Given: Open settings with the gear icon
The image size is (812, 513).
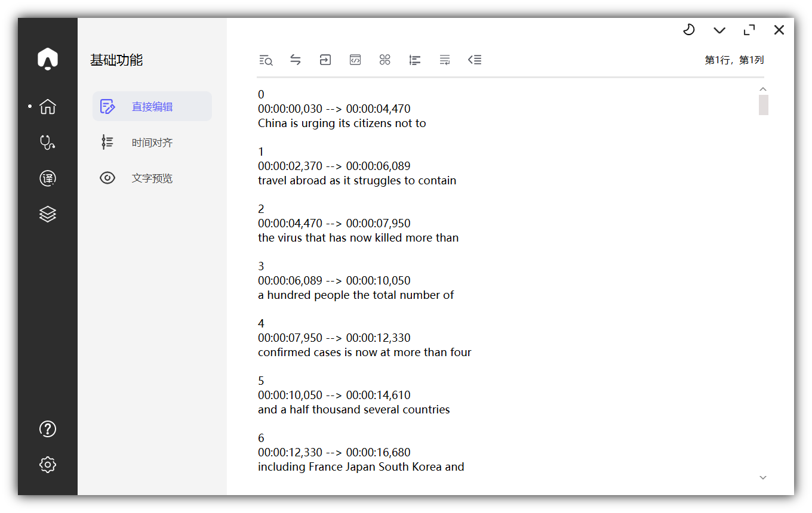Looking at the screenshot, I should click(x=48, y=465).
